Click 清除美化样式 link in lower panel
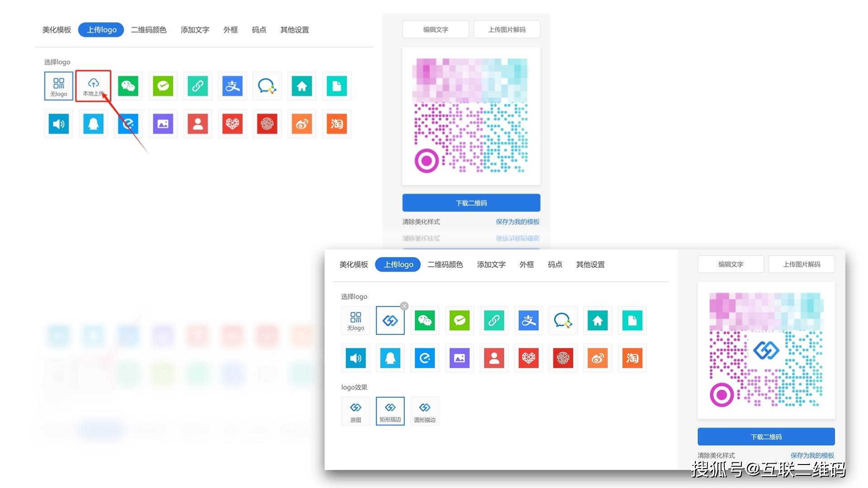This screenshot has height=488, width=868. point(716,455)
